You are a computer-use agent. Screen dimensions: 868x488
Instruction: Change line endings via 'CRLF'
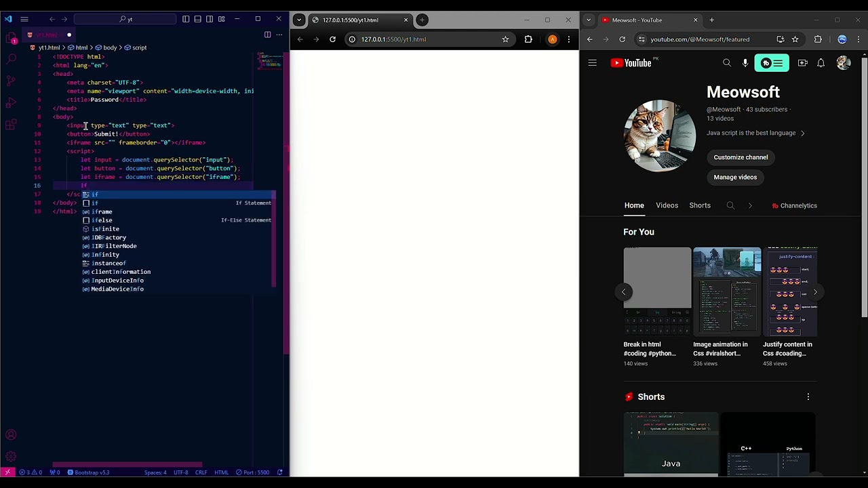click(x=201, y=472)
